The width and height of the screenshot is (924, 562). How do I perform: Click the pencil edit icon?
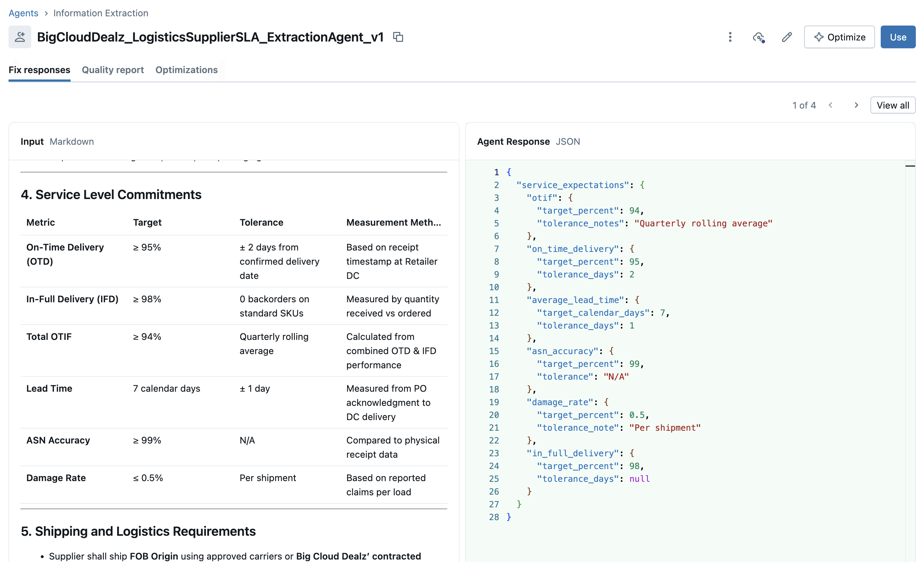click(787, 37)
